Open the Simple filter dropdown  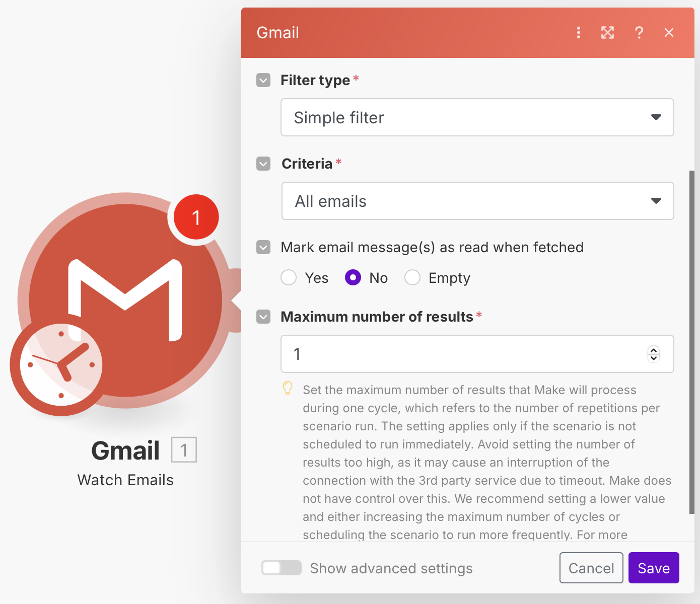(477, 117)
